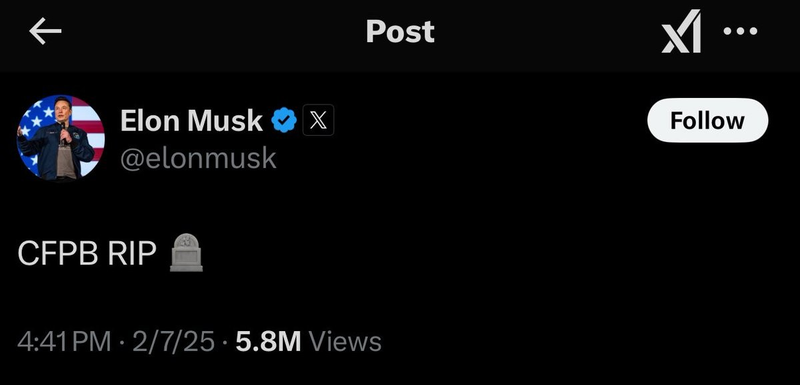Click the 2/7/25 post date
This screenshot has width=800, height=385.
(173, 342)
